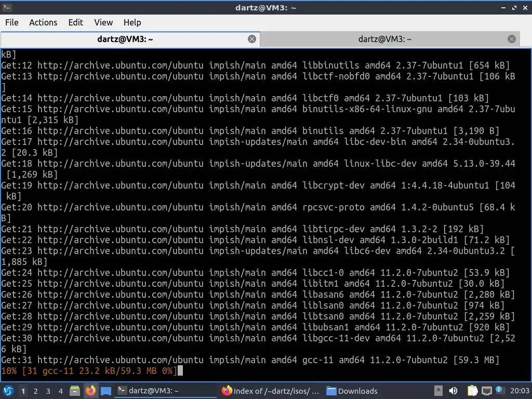Open the Edit menu

75,22
